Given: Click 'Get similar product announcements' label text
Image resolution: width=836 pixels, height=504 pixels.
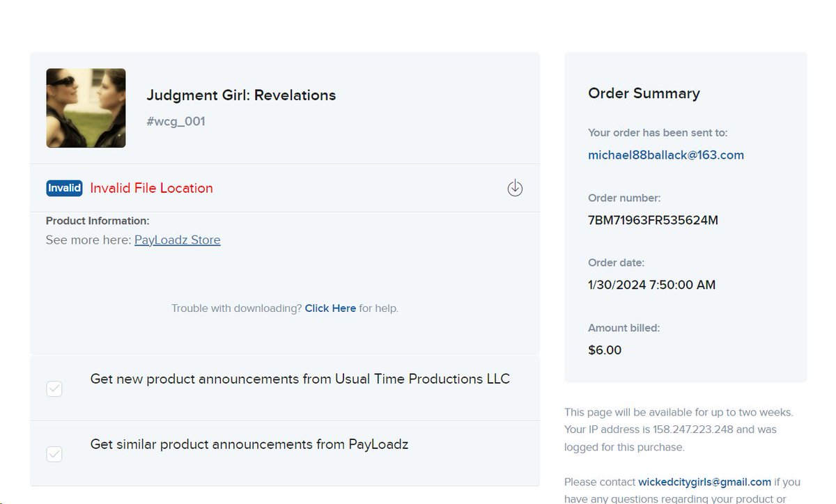Looking at the screenshot, I should point(249,444).
